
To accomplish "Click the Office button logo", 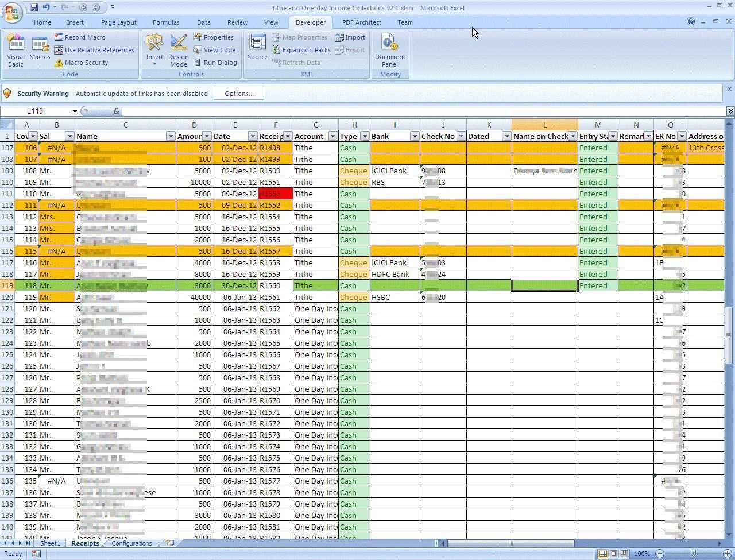I will pyautogui.click(x=13, y=11).
